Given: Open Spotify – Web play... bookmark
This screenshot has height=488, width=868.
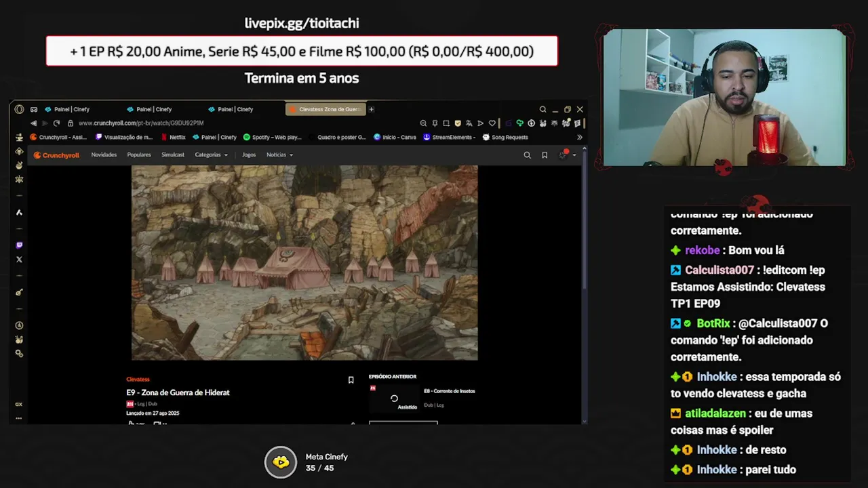Looking at the screenshot, I should tap(273, 137).
